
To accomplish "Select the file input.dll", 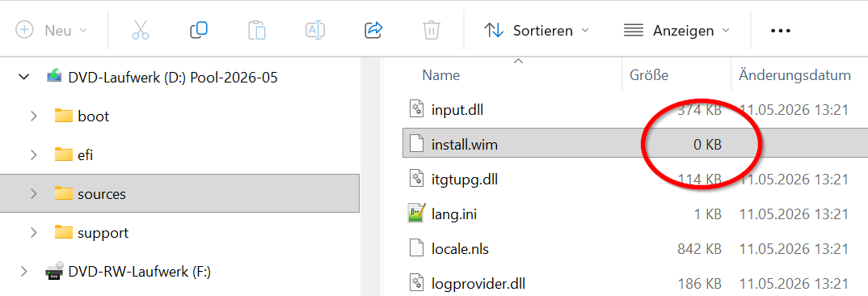I will point(457,110).
